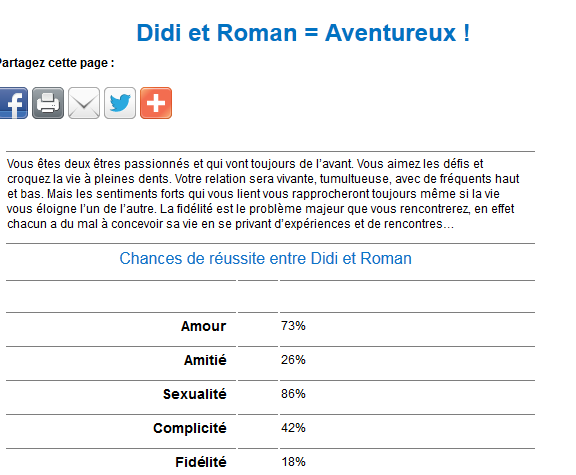This screenshot has width=576, height=475.
Task: Select the Fidélité row label
Action: [201, 462]
